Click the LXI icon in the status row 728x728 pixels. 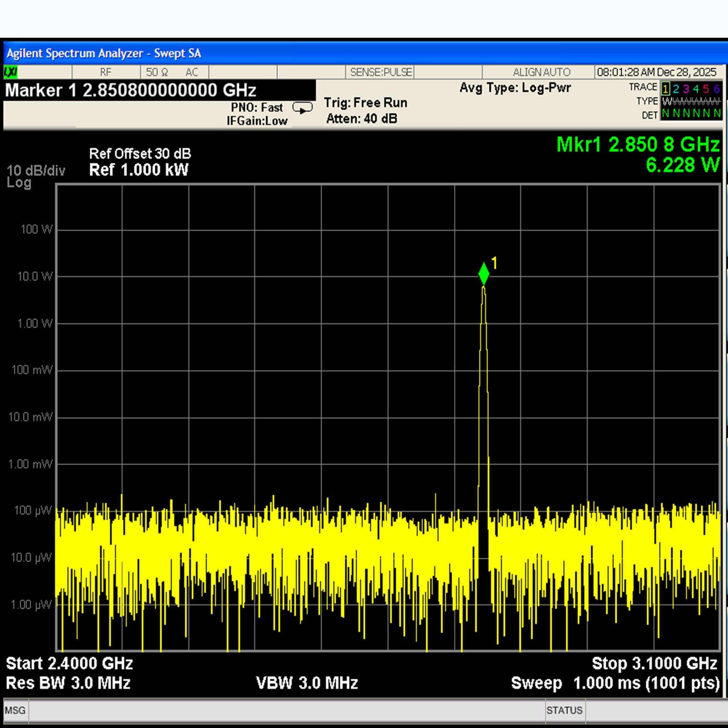10,72
